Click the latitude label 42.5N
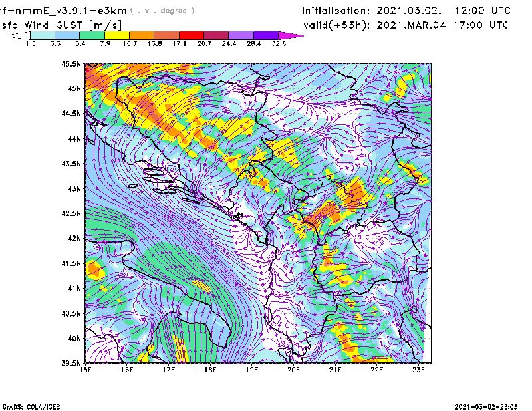 click(71, 213)
